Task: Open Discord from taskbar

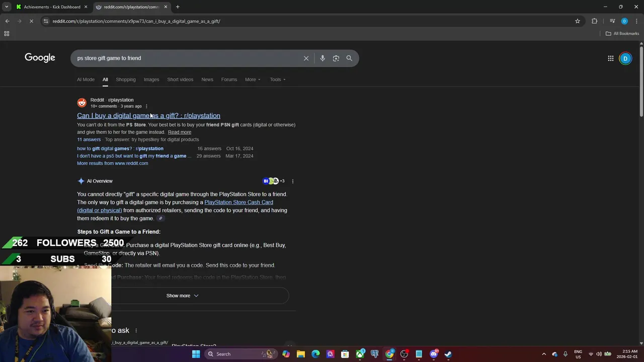Action: (x=434, y=354)
